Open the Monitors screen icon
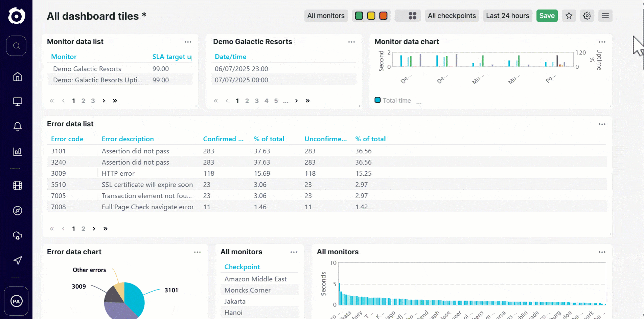 coord(17,101)
